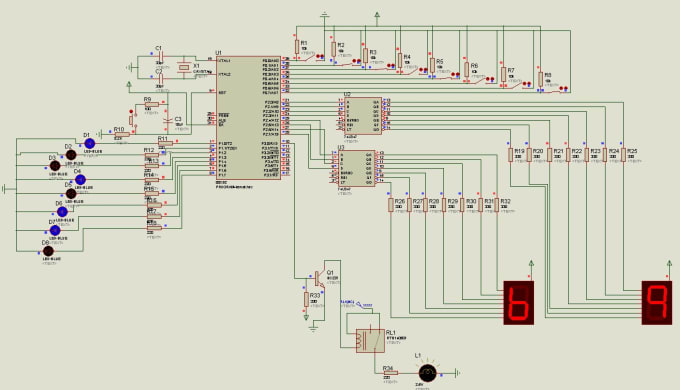Select transistor Q1
Screen dimensions: 680x390
click(x=319, y=278)
